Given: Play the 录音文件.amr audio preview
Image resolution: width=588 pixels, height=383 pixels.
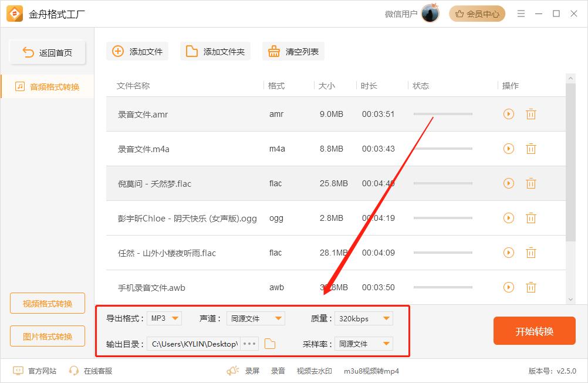Looking at the screenshot, I should [508, 114].
